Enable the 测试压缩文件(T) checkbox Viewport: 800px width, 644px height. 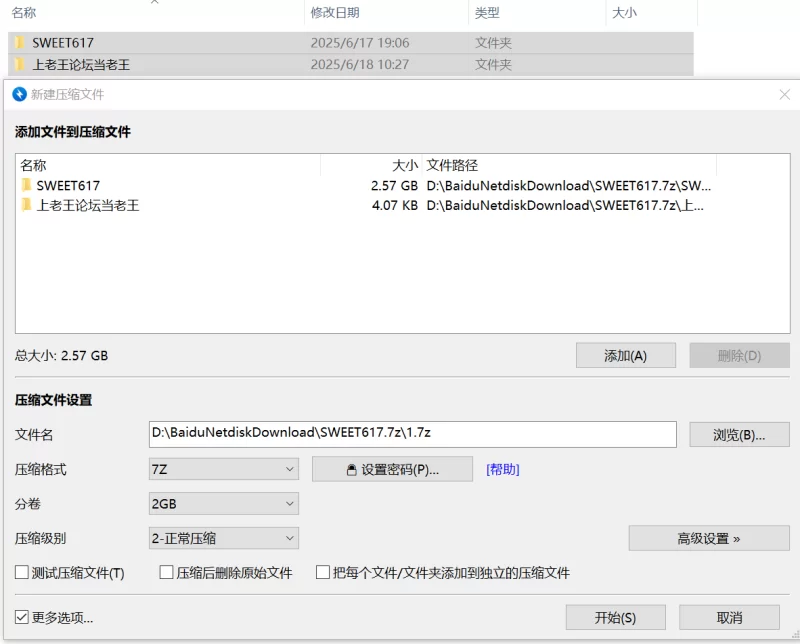pyautogui.click(x=21, y=572)
